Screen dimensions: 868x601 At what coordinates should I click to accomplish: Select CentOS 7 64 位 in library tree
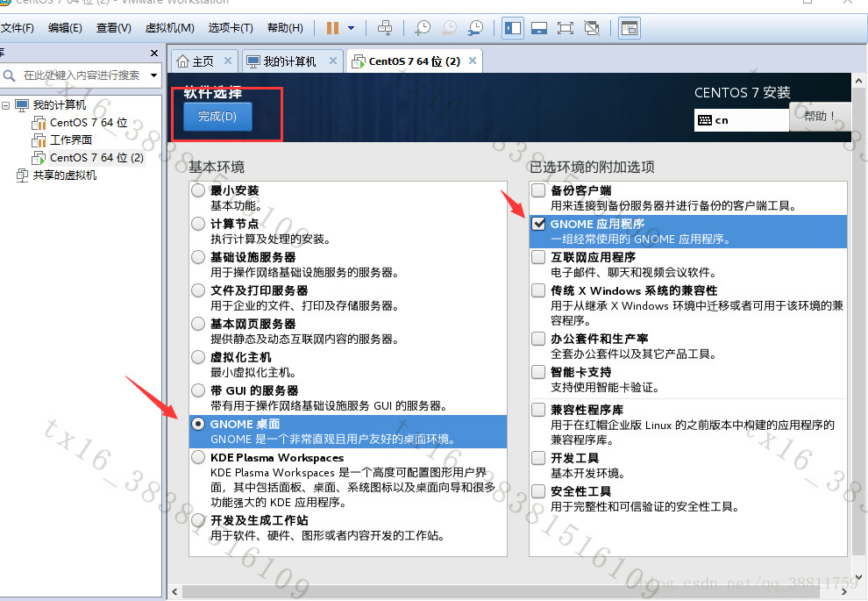(x=89, y=123)
